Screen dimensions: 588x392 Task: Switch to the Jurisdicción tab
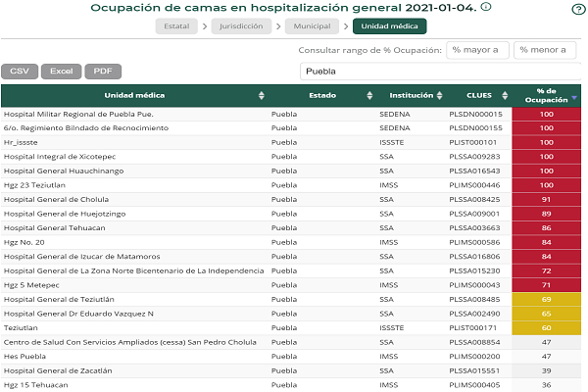[241, 26]
